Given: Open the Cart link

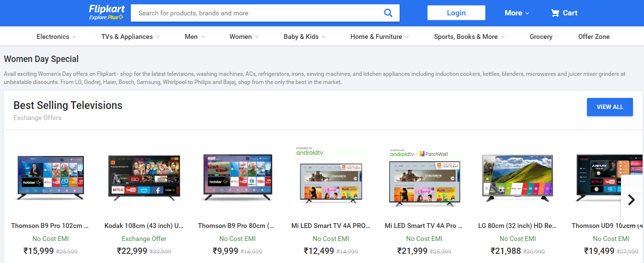Looking at the screenshot, I should pos(564,13).
